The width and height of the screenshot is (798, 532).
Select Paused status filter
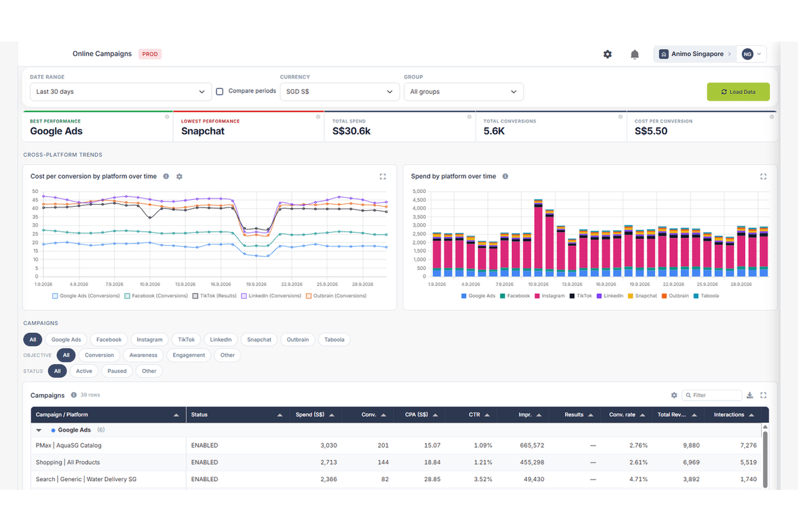[117, 371]
